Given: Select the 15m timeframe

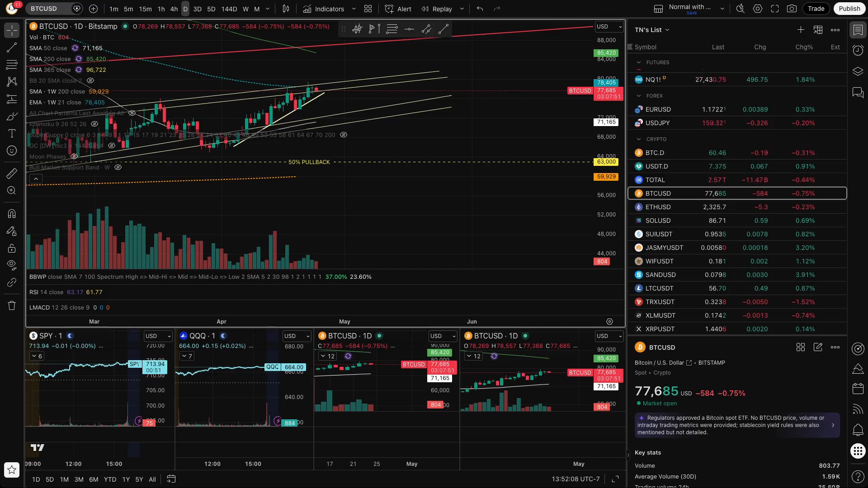Looking at the screenshot, I should click(145, 9).
